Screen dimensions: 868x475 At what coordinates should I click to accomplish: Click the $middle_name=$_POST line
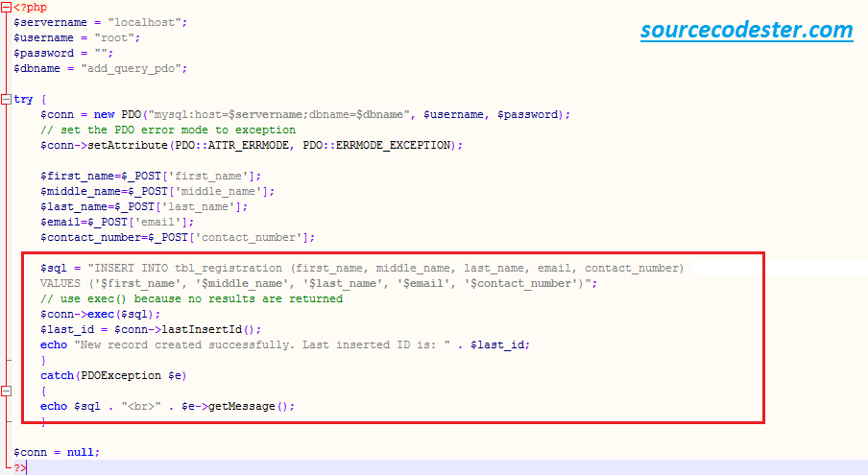coord(157,191)
